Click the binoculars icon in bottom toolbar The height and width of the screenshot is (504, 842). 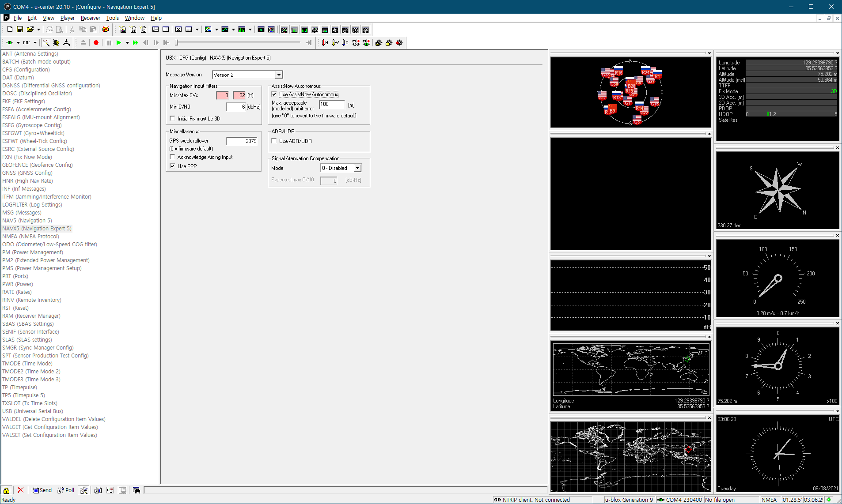tap(137, 490)
